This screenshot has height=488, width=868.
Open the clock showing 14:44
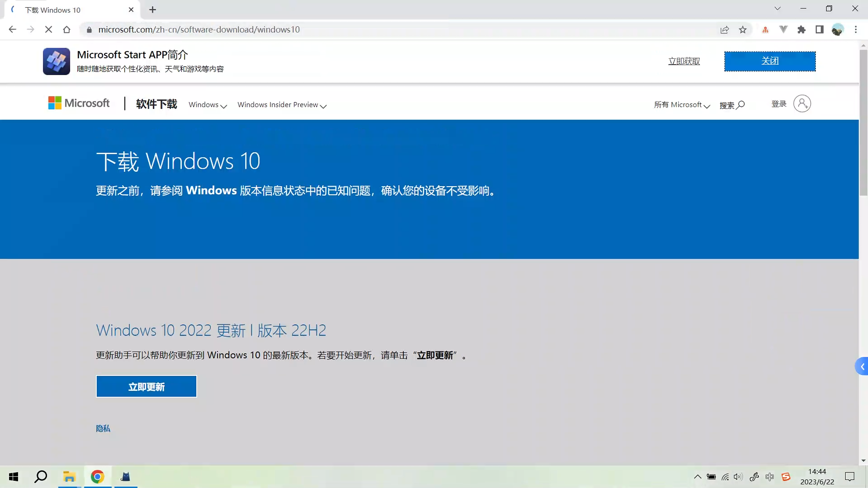point(817,477)
